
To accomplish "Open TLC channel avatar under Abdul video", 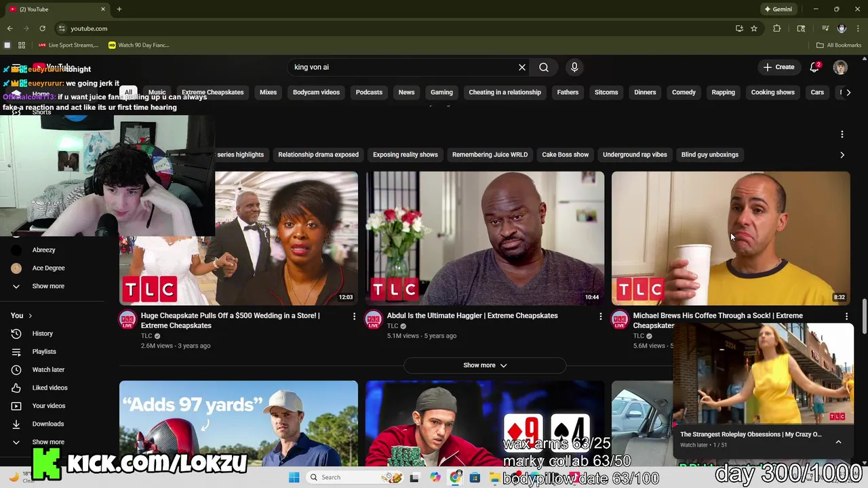I will pyautogui.click(x=374, y=321).
